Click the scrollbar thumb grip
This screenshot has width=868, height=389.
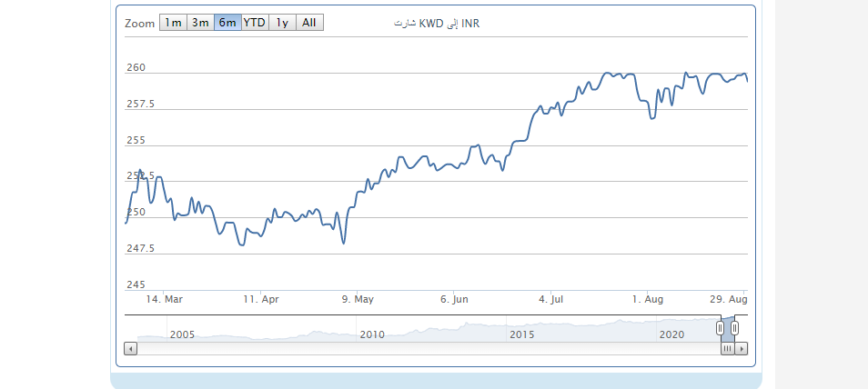click(727, 348)
